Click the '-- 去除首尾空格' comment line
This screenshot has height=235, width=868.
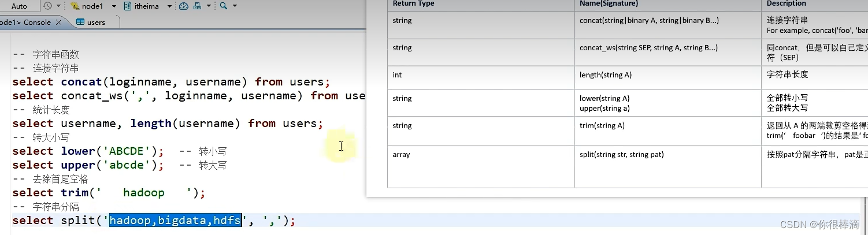point(50,179)
